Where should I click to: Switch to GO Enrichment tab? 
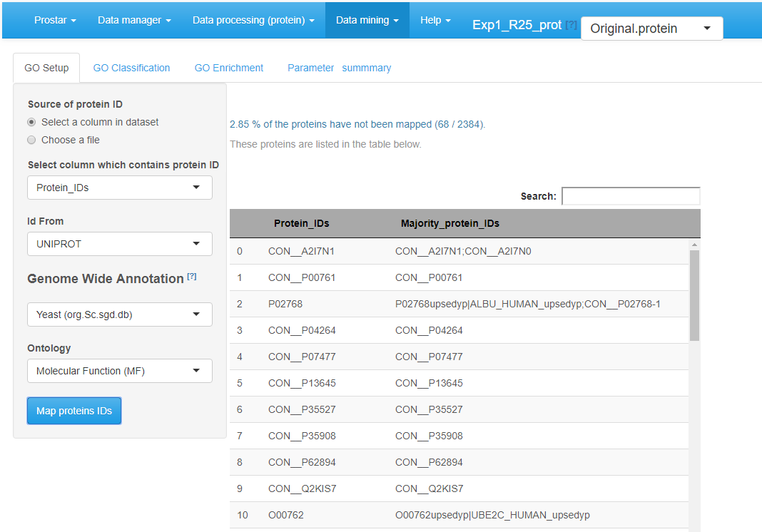pos(229,68)
